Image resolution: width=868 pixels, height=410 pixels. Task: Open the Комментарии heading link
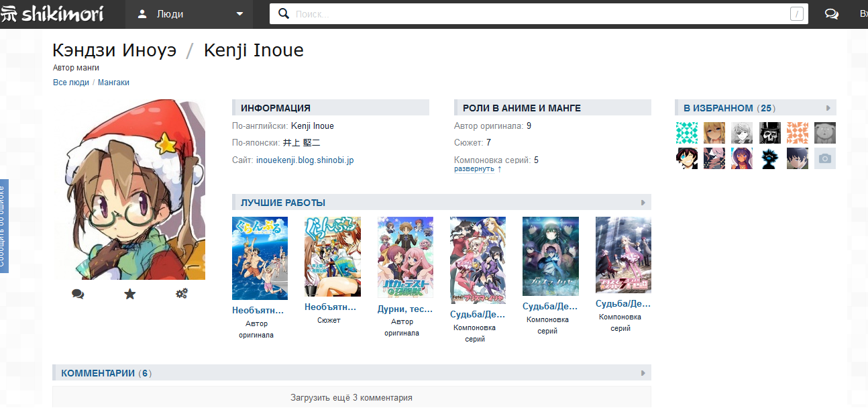98,373
